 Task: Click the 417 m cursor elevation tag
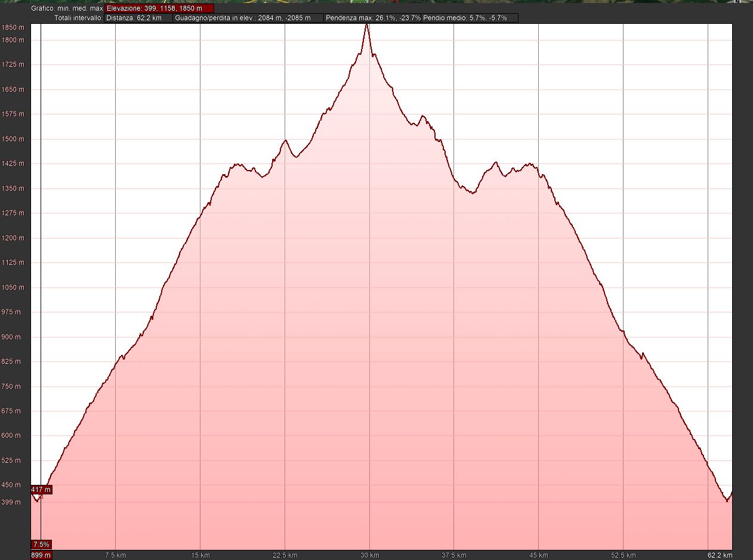(x=41, y=490)
